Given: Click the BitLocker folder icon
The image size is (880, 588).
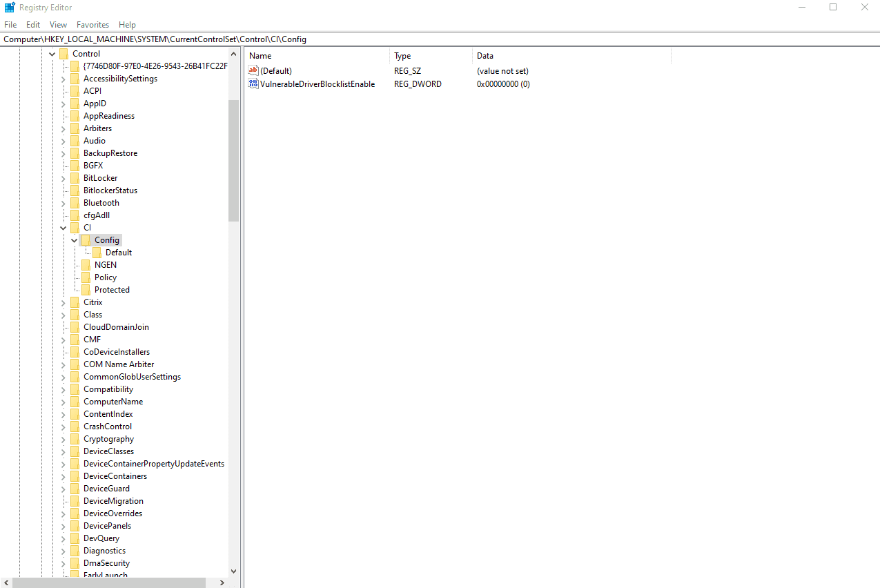Looking at the screenshot, I should click(75, 177).
